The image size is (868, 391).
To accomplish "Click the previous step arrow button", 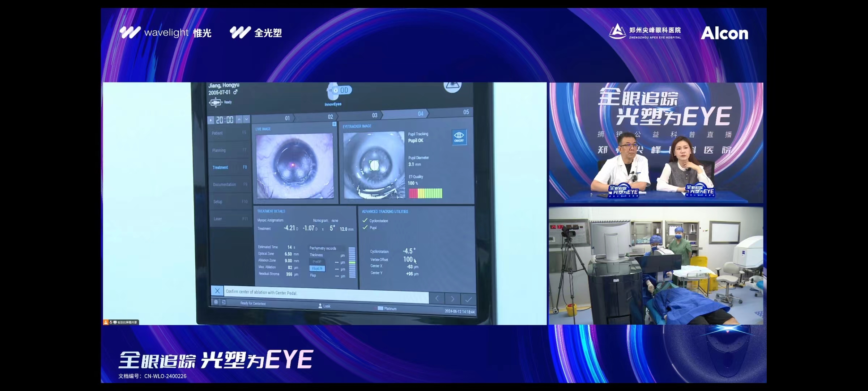I will click(x=437, y=299).
